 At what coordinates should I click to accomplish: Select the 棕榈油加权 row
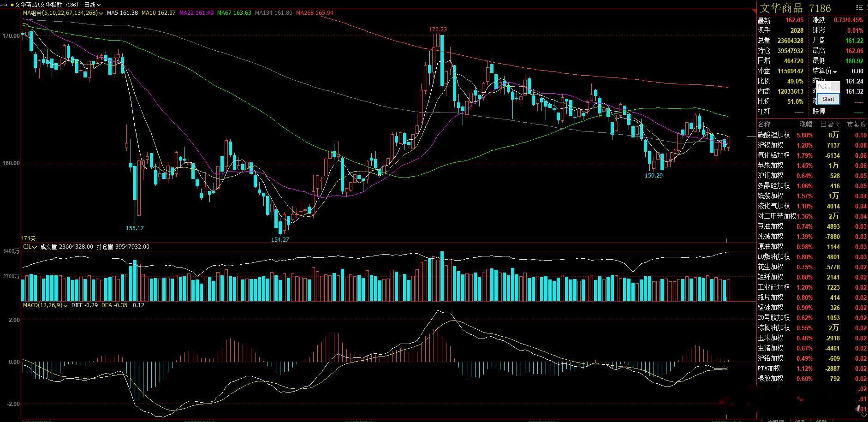pyautogui.click(x=812, y=328)
